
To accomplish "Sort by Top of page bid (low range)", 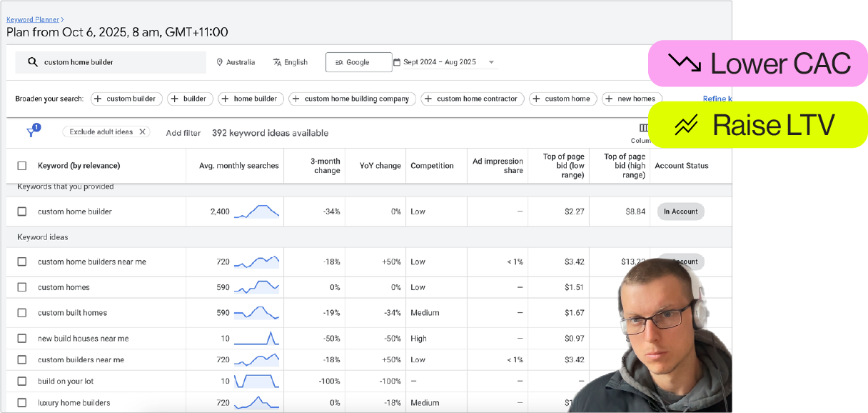I will point(564,166).
